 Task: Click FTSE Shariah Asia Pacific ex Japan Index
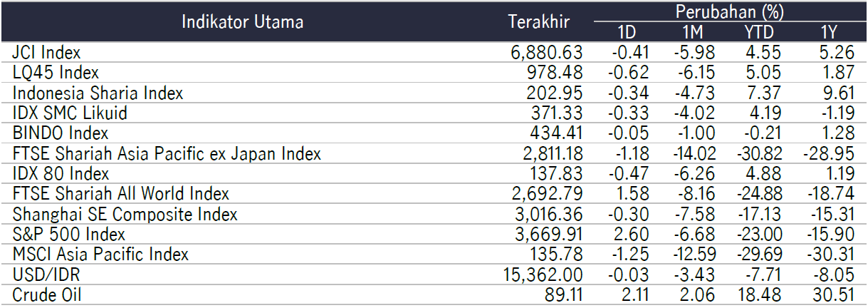point(167,153)
